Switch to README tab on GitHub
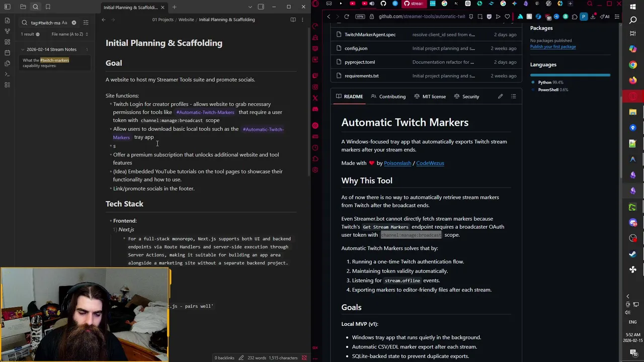The height and width of the screenshot is (362, 644). [x=349, y=97]
